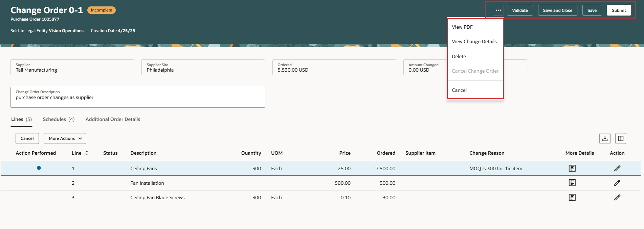
Task: Open the Additional Order Details tab
Action: tap(113, 119)
